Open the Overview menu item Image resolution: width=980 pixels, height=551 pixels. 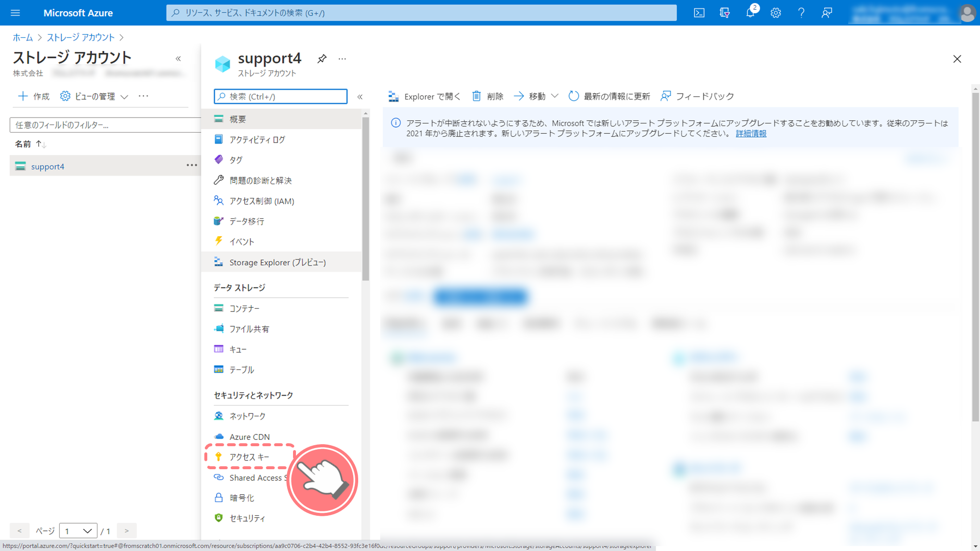(281, 119)
